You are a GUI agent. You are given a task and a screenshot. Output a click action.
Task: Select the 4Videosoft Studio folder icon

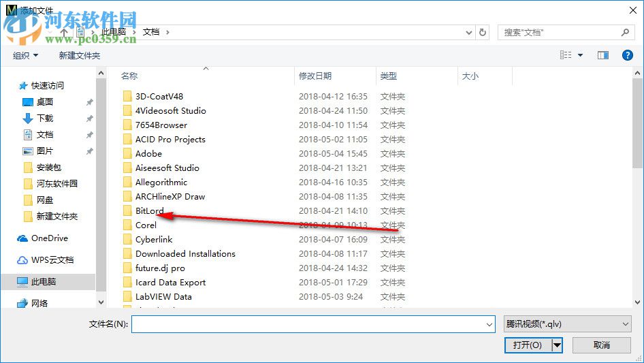(127, 110)
